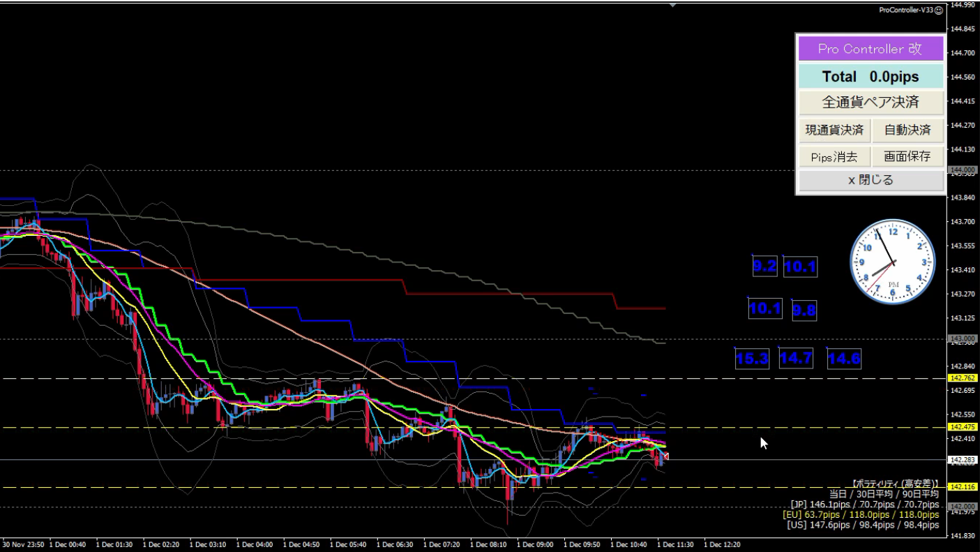The width and height of the screenshot is (980, 552).
Task: Toggle 自動決済 automatic settlement
Action: (907, 130)
